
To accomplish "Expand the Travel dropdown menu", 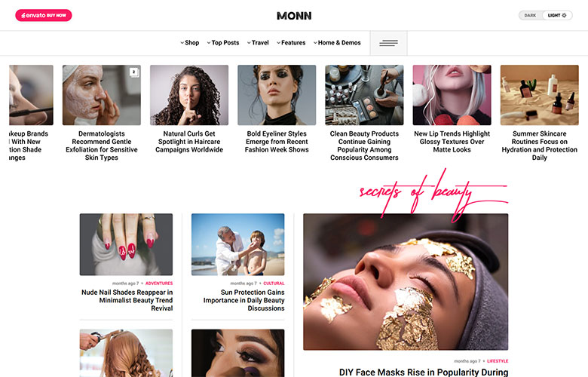I will (258, 43).
